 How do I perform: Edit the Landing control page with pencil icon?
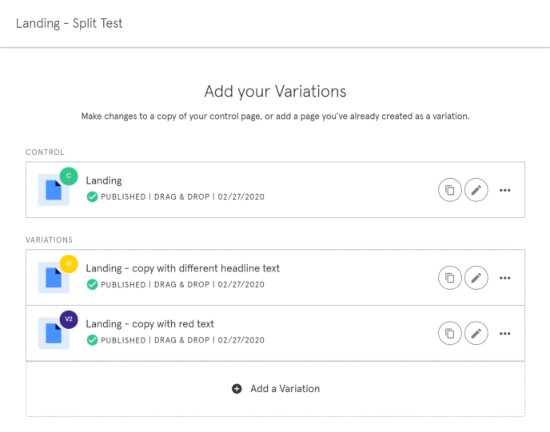pos(476,190)
